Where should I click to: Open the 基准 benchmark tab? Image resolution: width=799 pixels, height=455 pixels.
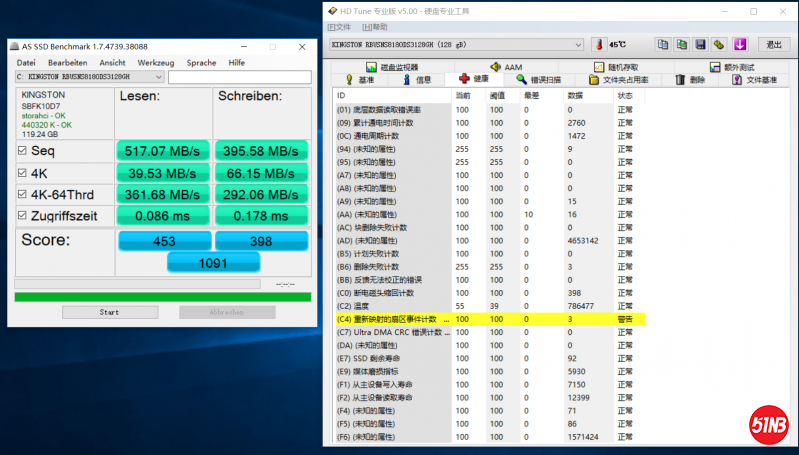tap(360, 79)
